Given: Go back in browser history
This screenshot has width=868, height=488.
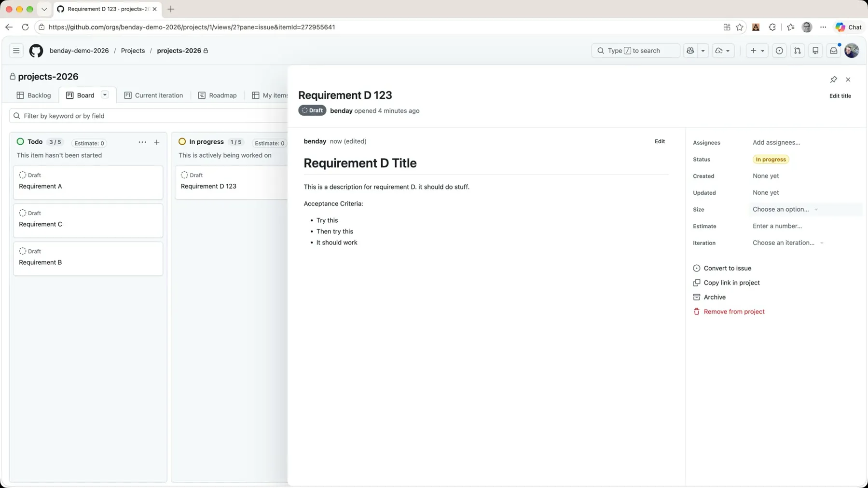Looking at the screenshot, I should pyautogui.click(x=9, y=27).
